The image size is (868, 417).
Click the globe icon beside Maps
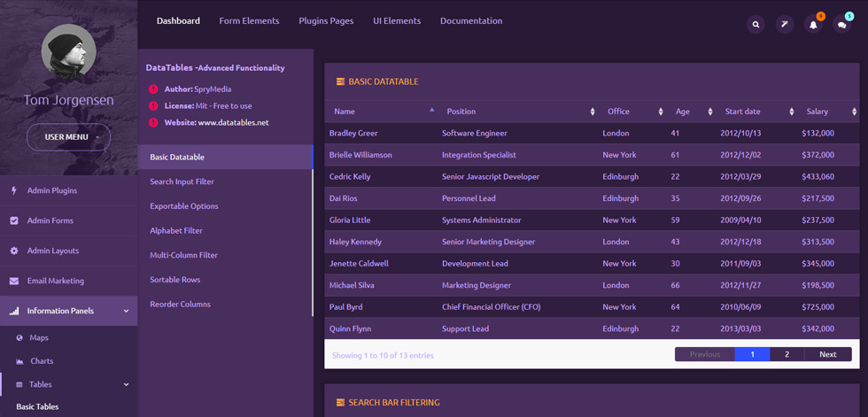pyautogui.click(x=19, y=337)
